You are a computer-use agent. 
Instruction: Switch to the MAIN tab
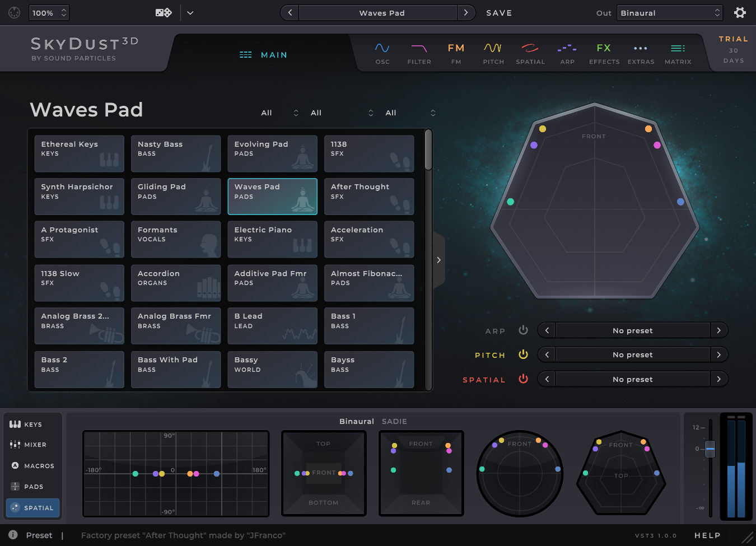[x=263, y=55]
